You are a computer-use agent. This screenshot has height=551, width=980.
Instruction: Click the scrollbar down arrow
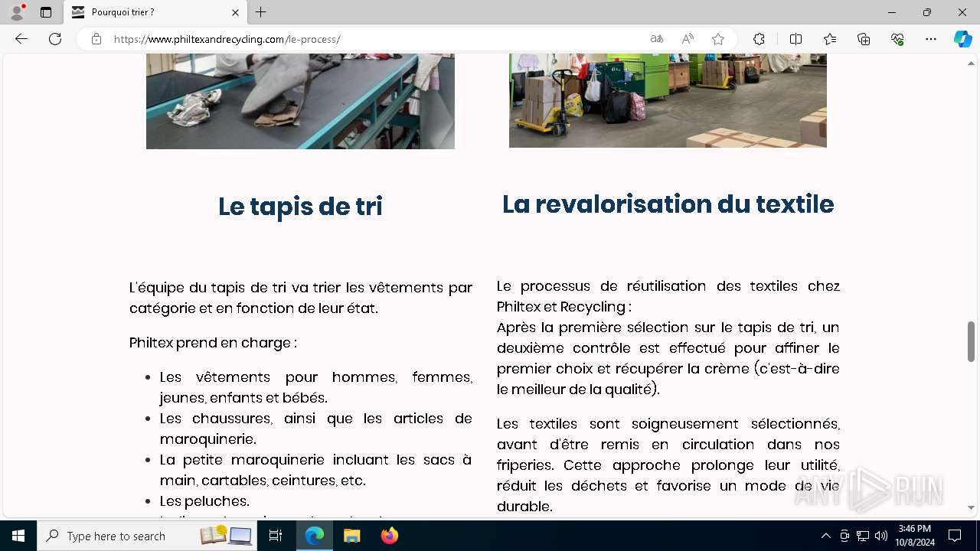pos(972,507)
